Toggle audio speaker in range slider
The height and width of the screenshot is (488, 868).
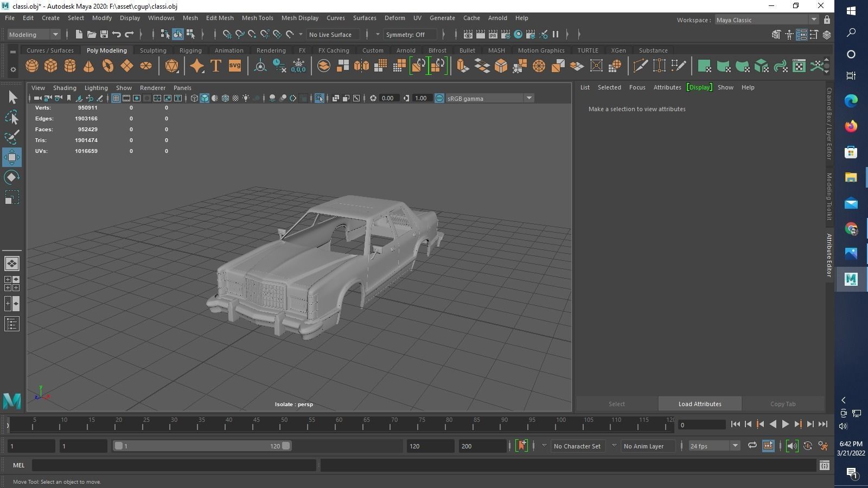tap(792, 446)
